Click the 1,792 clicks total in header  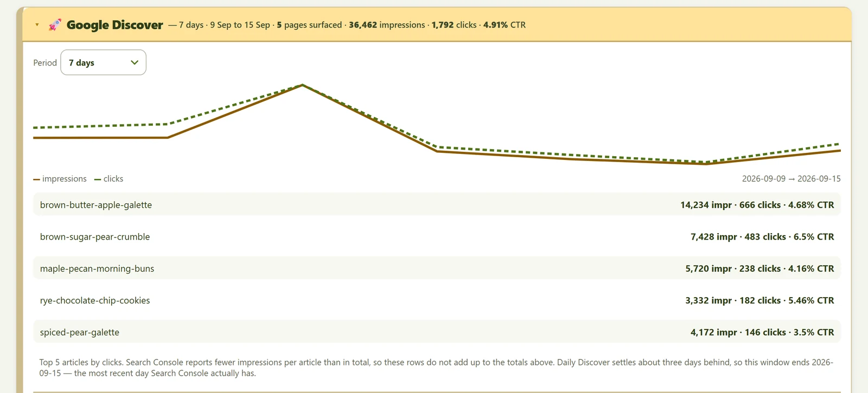(x=454, y=25)
